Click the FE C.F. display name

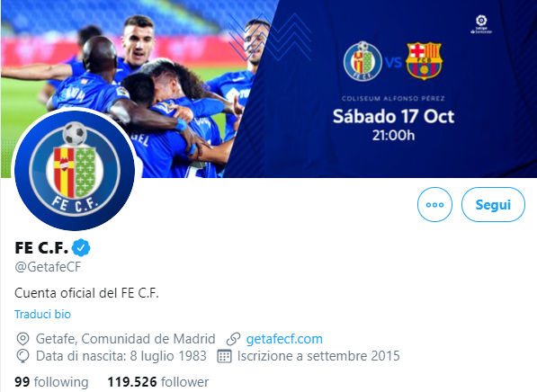41,248
